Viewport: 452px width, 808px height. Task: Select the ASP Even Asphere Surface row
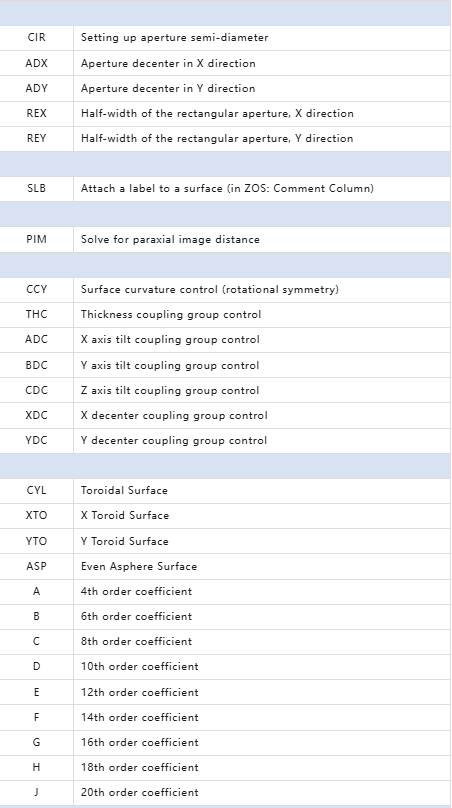[225, 566]
